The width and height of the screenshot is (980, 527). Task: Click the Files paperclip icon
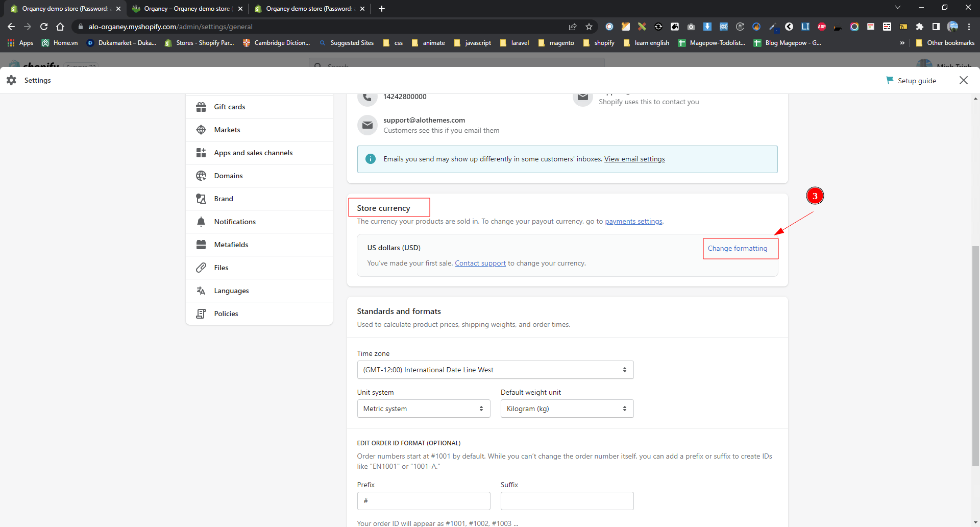[x=201, y=268]
